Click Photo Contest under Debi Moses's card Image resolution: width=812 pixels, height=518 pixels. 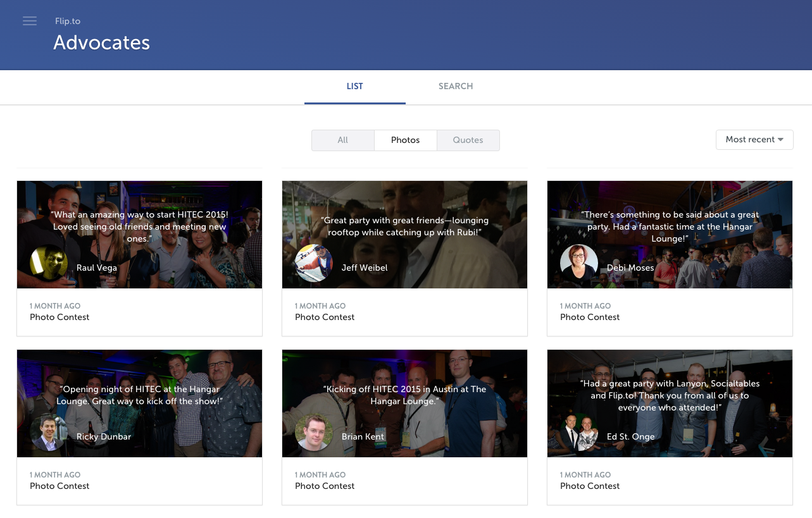tap(590, 318)
